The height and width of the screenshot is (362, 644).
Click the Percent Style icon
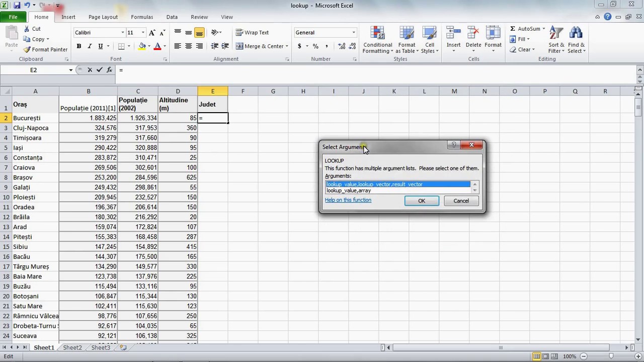click(315, 46)
